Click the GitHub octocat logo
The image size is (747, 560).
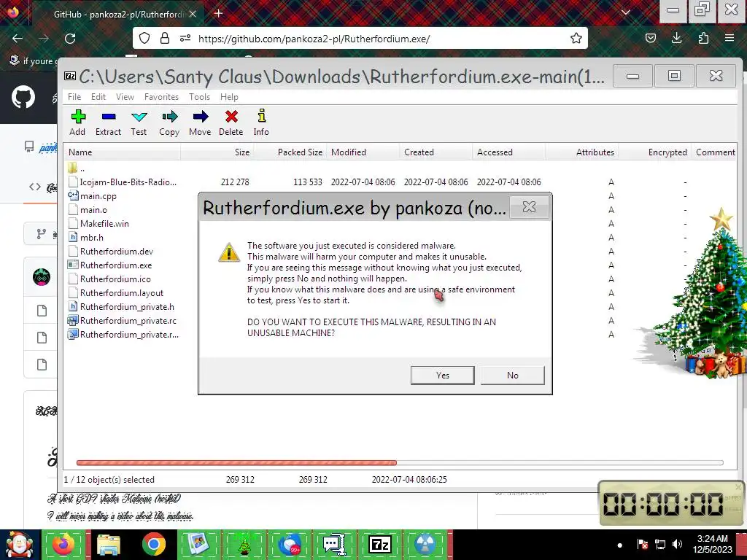pyautogui.click(x=23, y=97)
